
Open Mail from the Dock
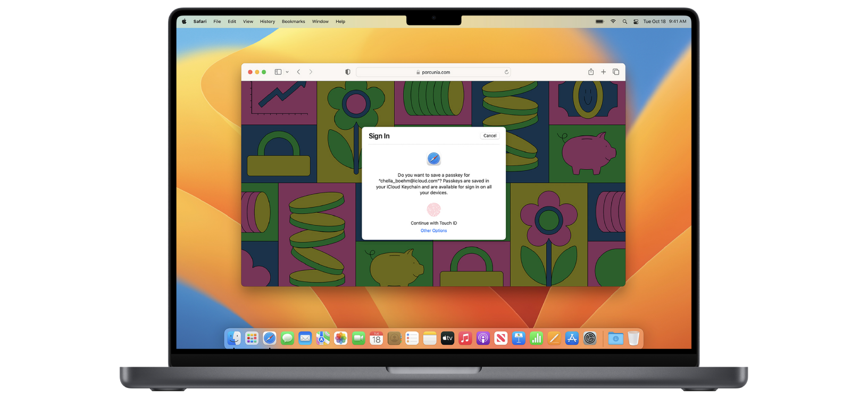tap(305, 338)
